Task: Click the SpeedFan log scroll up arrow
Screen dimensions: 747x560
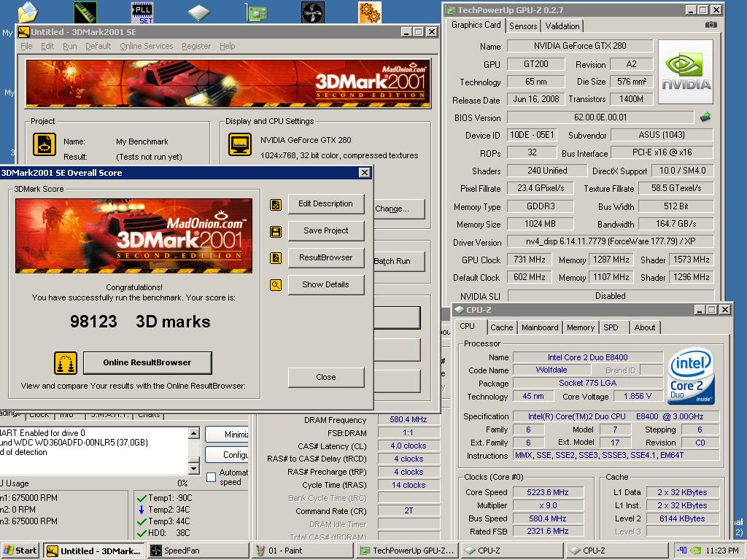Action: tap(194, 433)
